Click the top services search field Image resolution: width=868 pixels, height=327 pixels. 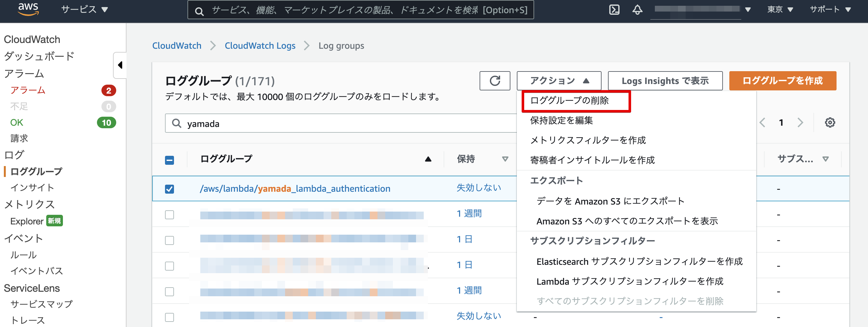[360, 10]
